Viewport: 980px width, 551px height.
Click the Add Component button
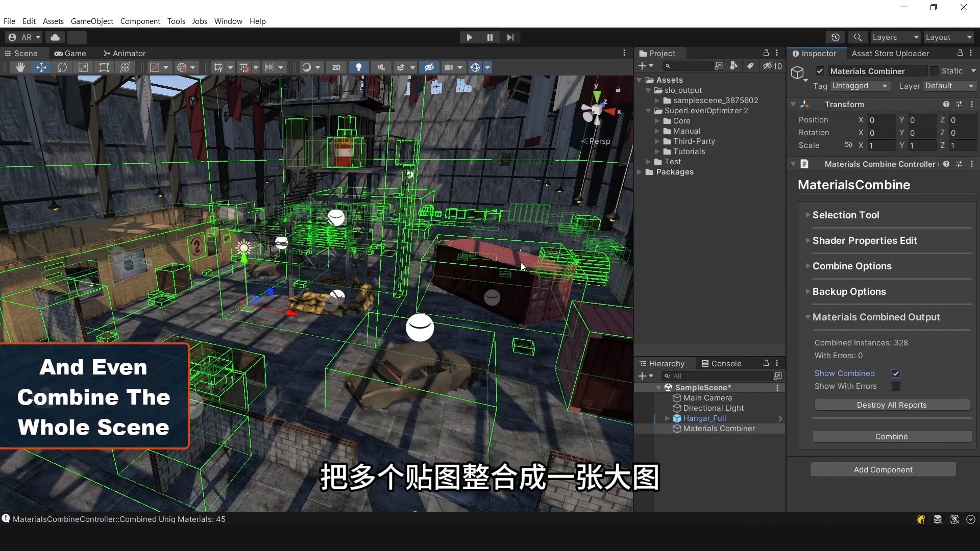883,469
